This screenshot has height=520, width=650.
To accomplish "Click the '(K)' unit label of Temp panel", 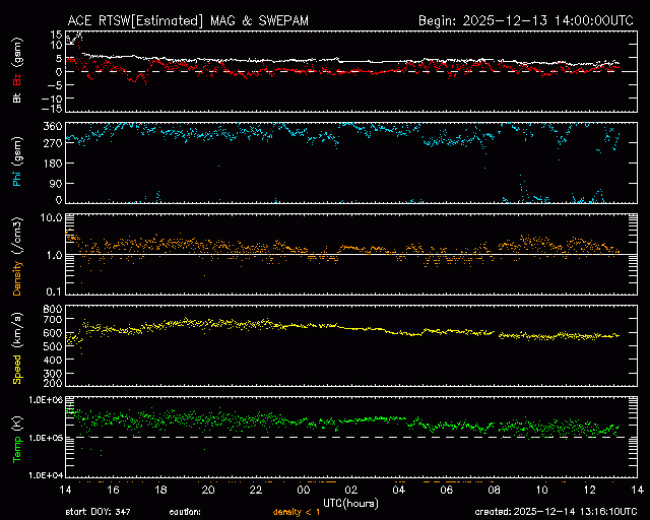I will [x=17, y=423].
